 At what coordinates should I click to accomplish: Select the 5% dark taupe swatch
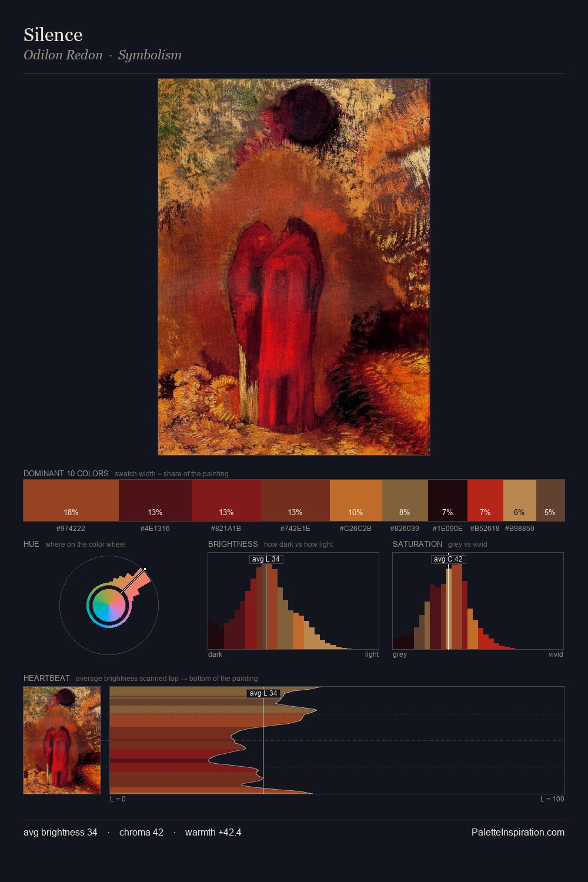pos(550,500)
